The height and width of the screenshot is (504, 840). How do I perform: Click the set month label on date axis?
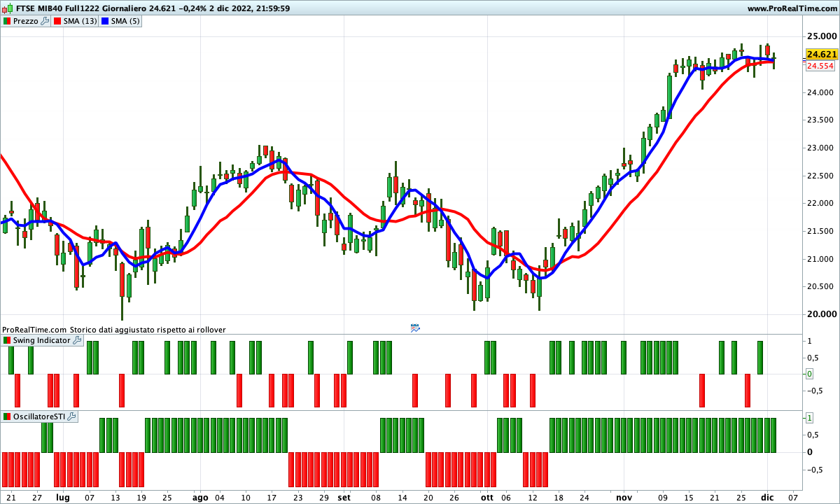coord(344,498)
